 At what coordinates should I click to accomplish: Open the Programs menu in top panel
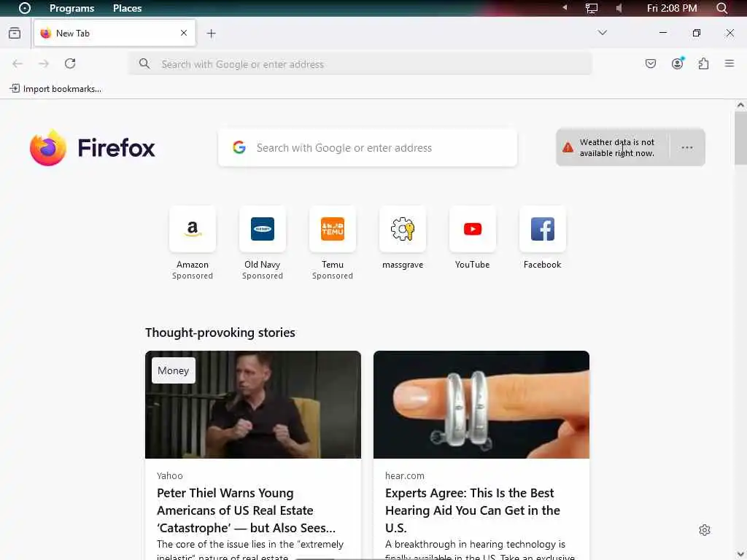72,8
